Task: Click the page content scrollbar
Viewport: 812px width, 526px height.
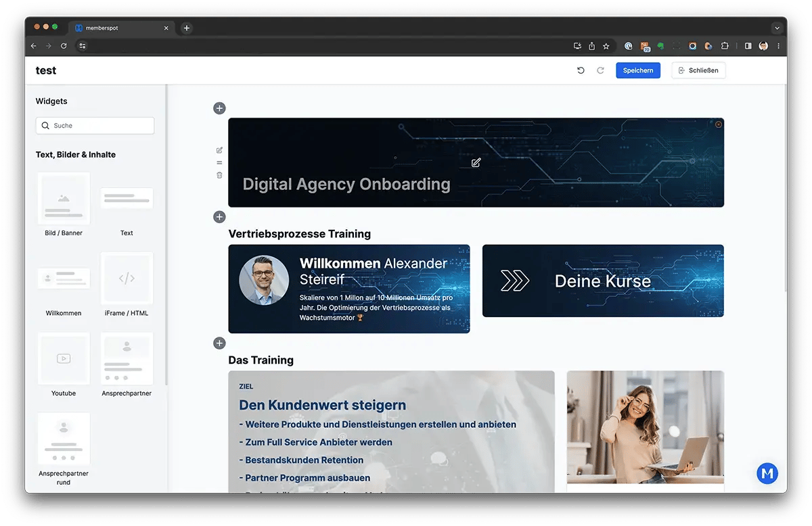Action: [785, 188]
